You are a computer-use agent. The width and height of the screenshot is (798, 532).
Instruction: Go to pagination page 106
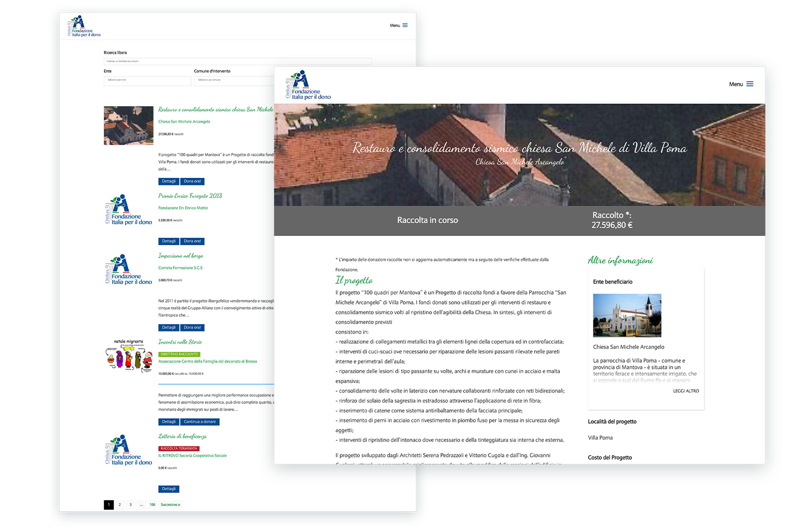point(152,505)
